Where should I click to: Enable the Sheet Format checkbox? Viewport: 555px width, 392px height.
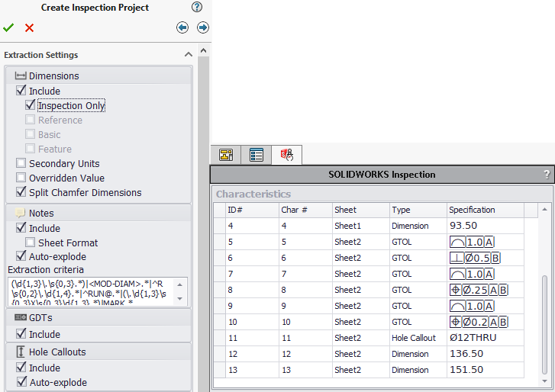30,243
